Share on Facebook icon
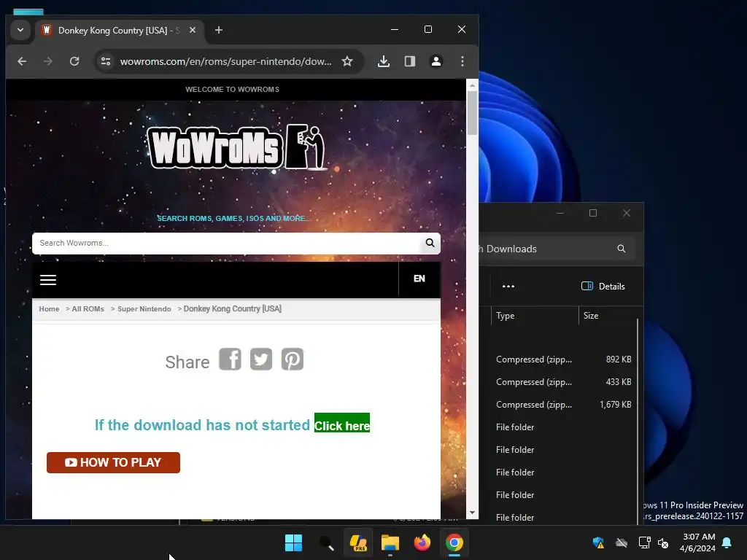Screen dimensions: 747x560 [230, 359]
